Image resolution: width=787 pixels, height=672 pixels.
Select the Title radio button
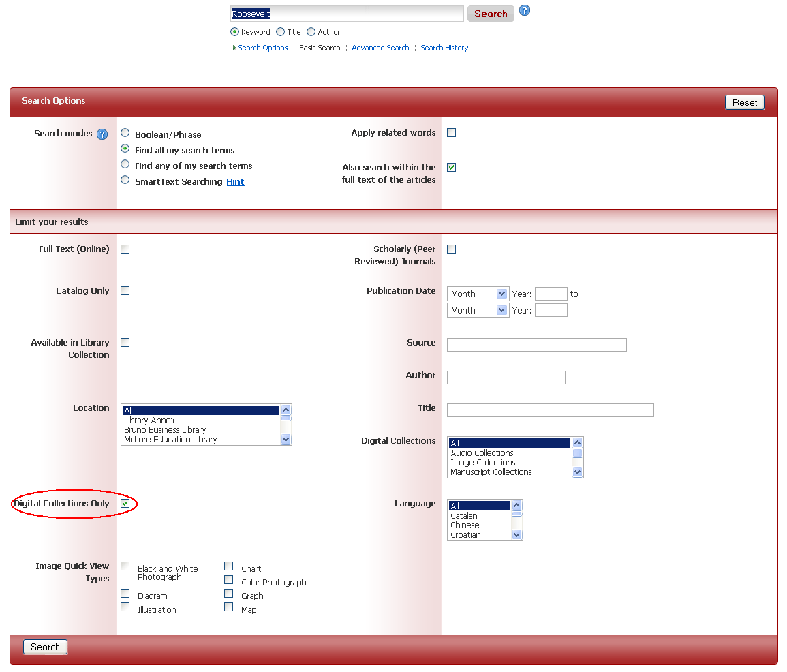[281, 32]
